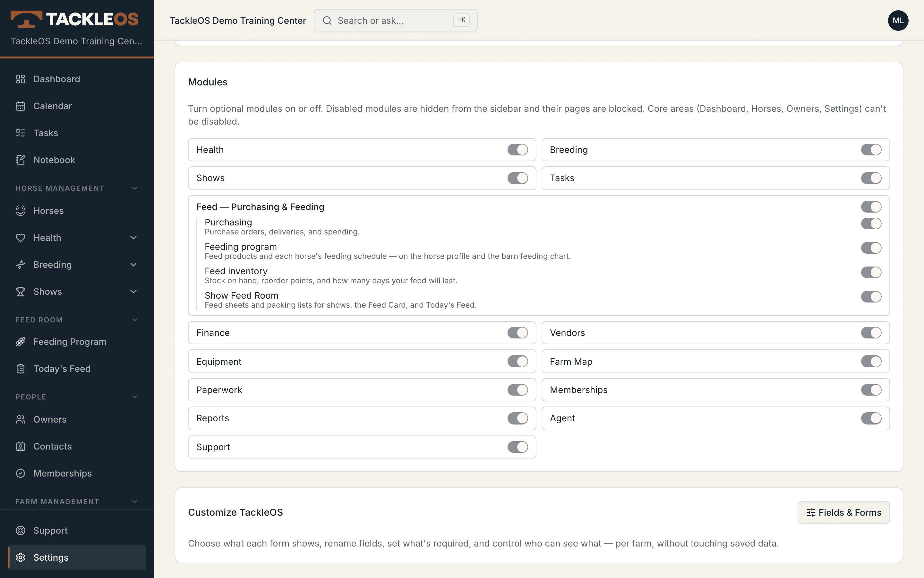Collapse the Horse Management section chevron
The height and width of the screenshot is (578, 924).
pyautogui.click(x=134, y=188)
